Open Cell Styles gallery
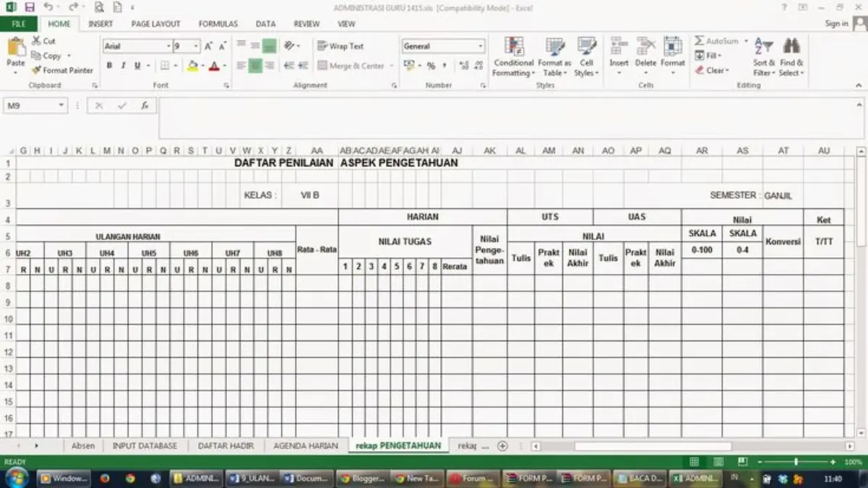Viewport: 868px width, 488px height. point(586,56)
